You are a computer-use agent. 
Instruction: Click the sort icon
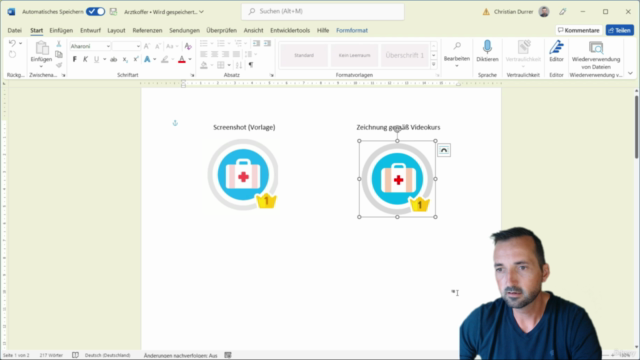click(x=239, y=65)
